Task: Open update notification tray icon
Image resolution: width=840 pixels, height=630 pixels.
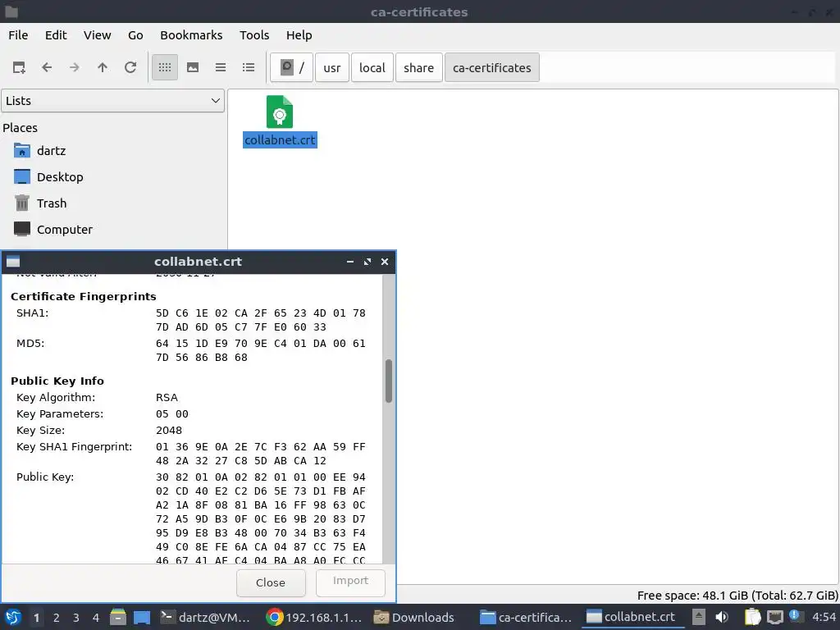Action: click(x=795, y=616)
